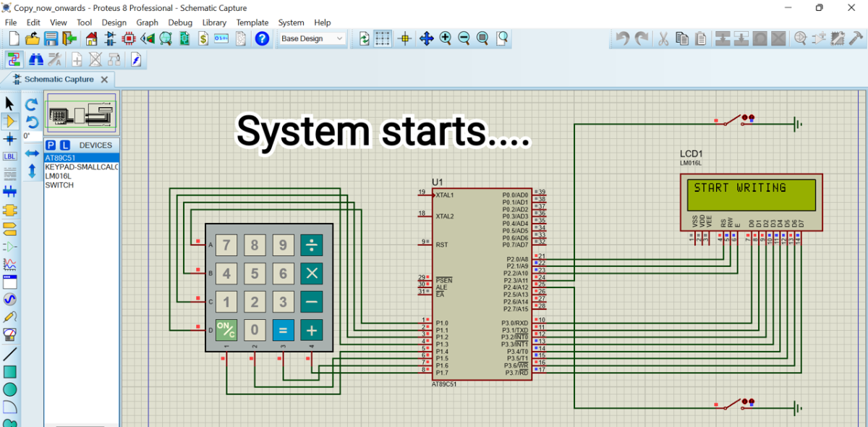Open Project Notes document icon
Viewport: 868px width, 427px height.
pyautogui.click(x=241, y=38)
